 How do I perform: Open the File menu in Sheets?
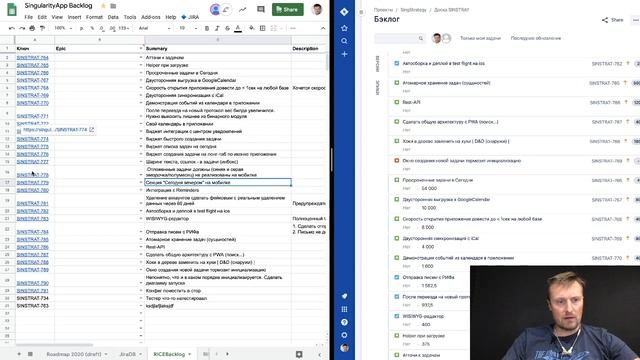[x=28, y=17]
